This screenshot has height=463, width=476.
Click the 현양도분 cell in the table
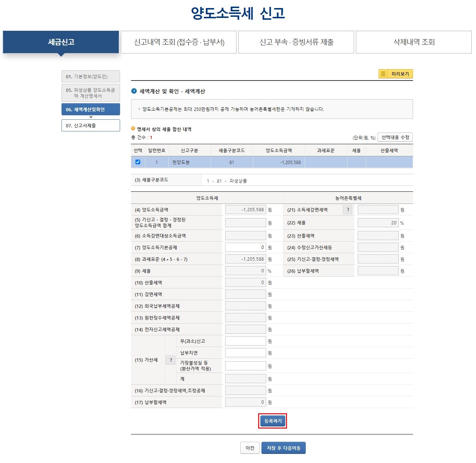(189, 162)
